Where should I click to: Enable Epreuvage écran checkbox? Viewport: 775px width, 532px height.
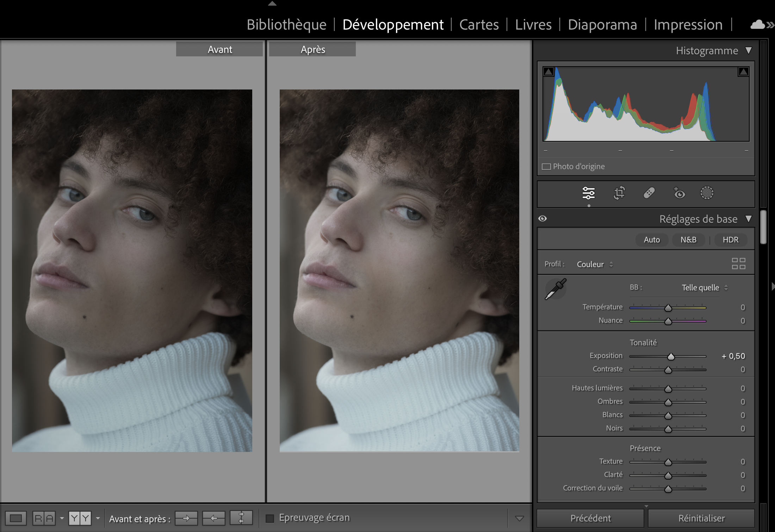(x=270, y=518)
